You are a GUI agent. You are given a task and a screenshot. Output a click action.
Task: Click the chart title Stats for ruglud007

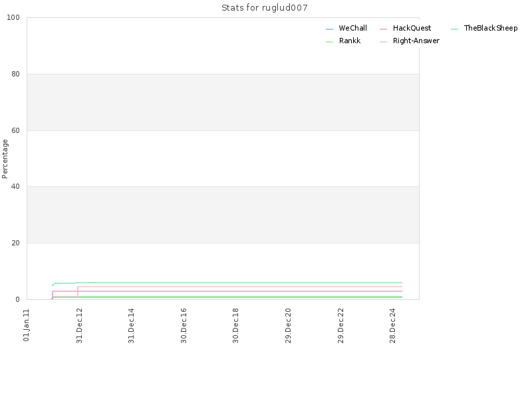click(265, 8)
